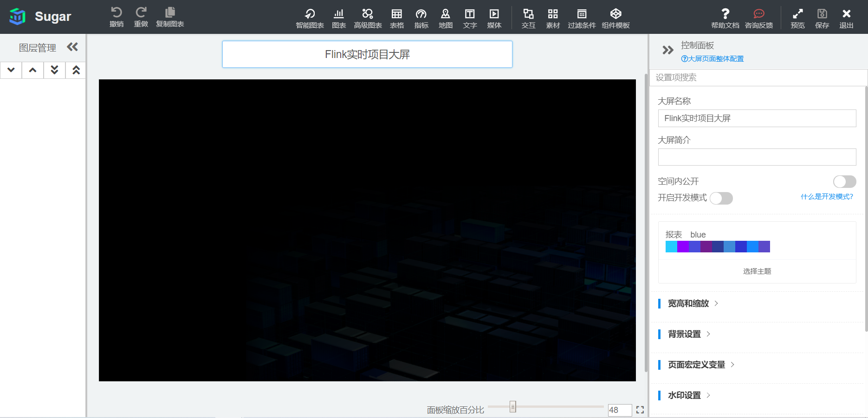
Task: Open the 媒体 media components
Action: (x=494, y=19)
